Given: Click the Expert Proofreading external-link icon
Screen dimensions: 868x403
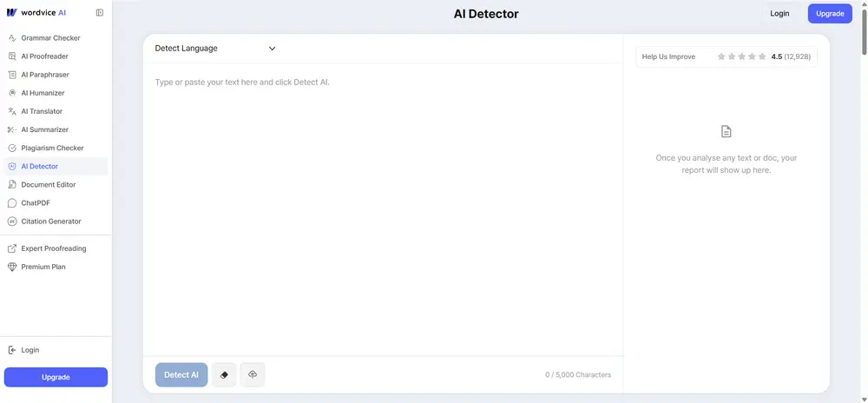Looking at the screenshot, I should click(x=12, y=248).
